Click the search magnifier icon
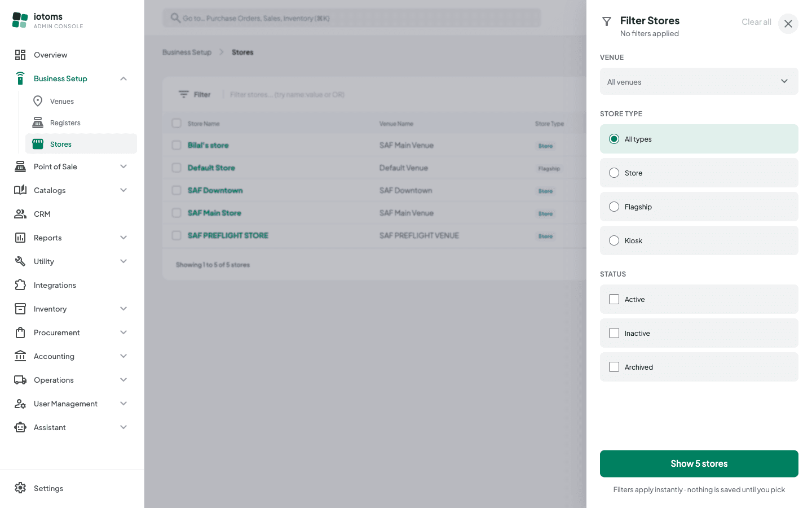Screen dimensions: 812x508 click(175, 18)
